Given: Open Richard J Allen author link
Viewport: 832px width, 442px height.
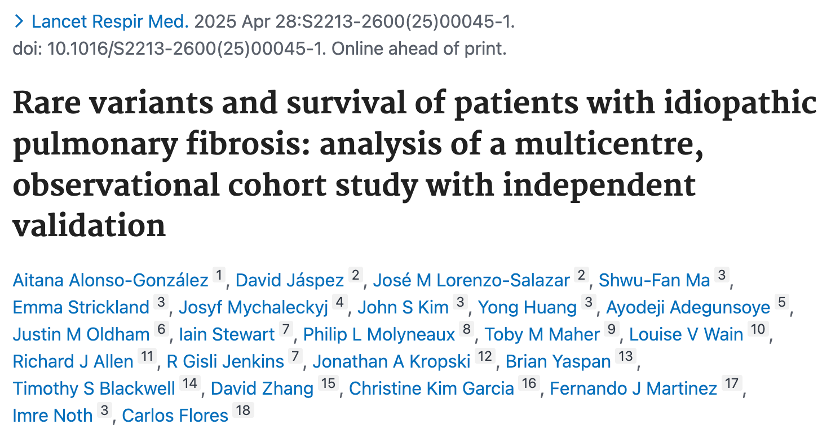Looking at the screenshot, I should 73,361.
